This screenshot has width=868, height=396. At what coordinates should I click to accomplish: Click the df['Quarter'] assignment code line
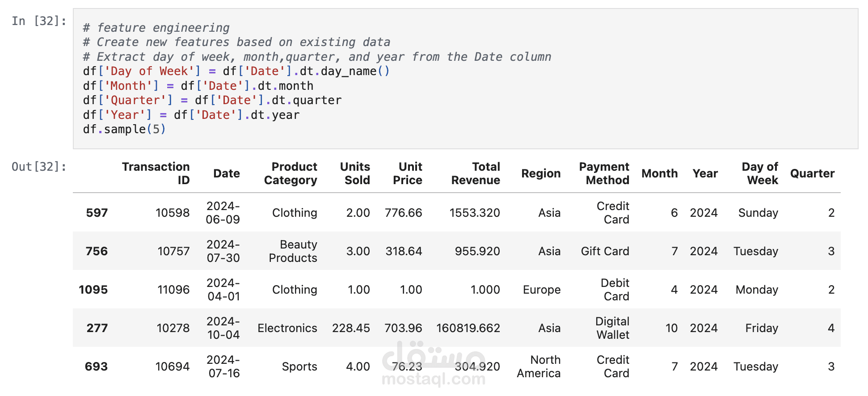pos(212,100)
